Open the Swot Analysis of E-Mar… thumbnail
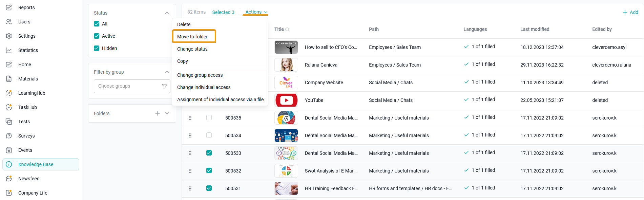 pyautogui.click(x=286, y=171)
